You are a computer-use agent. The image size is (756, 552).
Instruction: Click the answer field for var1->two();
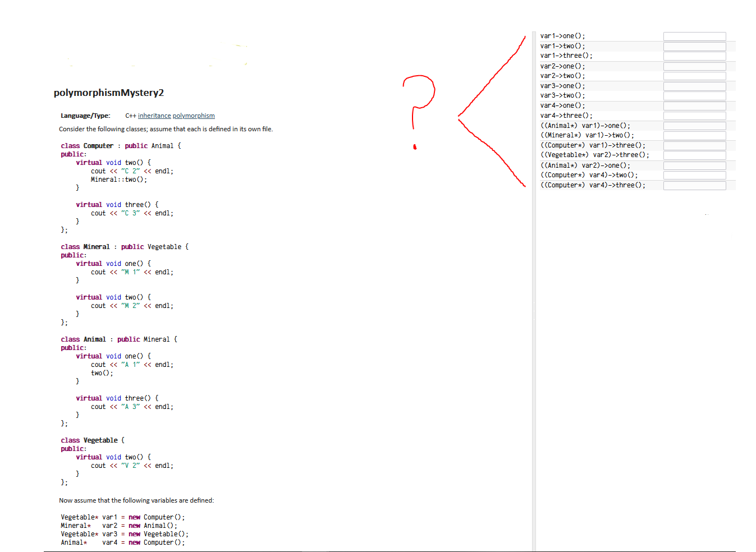coord(694,45)
